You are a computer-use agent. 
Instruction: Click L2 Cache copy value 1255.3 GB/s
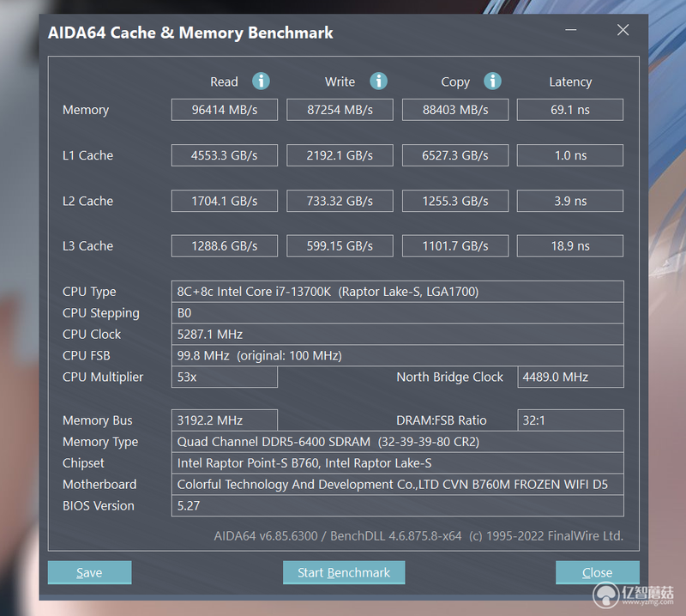point(455,201)
